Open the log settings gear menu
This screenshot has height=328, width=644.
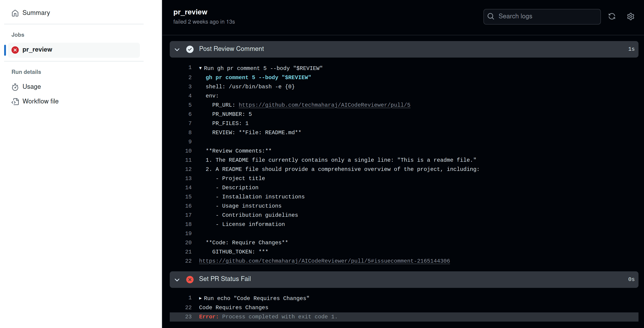pos(630,17)
